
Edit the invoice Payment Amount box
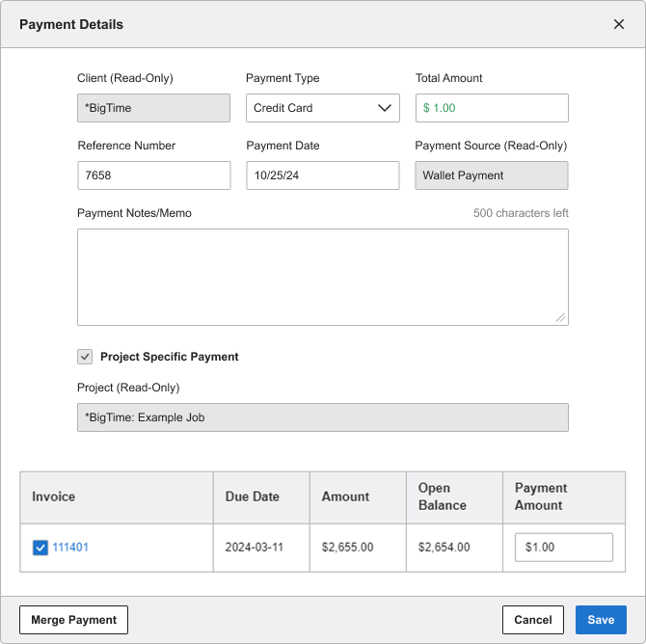[x=564, y=548]
